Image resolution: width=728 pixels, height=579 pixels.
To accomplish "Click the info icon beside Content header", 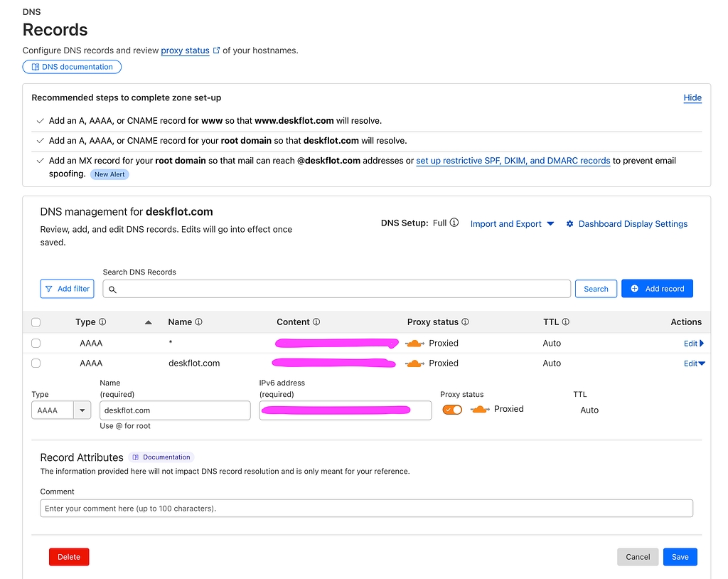I will pyautogui.click(x=316, y=322).
